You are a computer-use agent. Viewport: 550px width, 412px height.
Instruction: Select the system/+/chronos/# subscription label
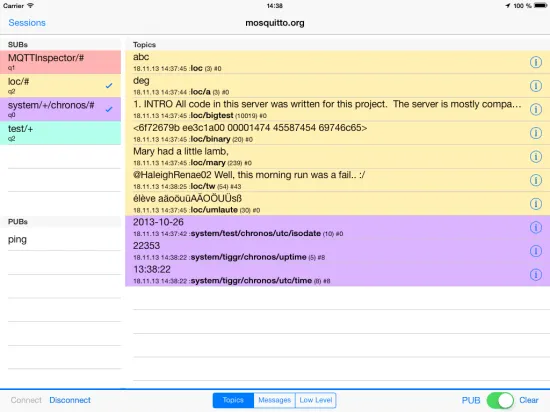click(51, 105)
